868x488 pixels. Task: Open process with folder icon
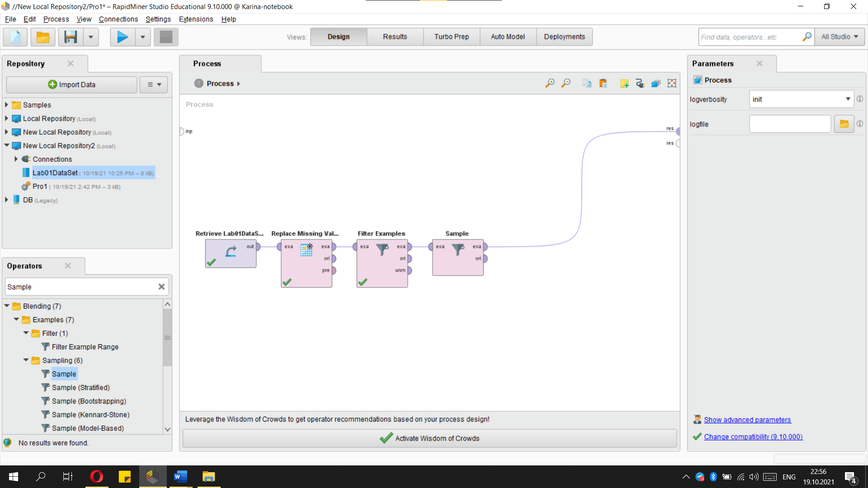pyautogui.click(x=43, y=37)
